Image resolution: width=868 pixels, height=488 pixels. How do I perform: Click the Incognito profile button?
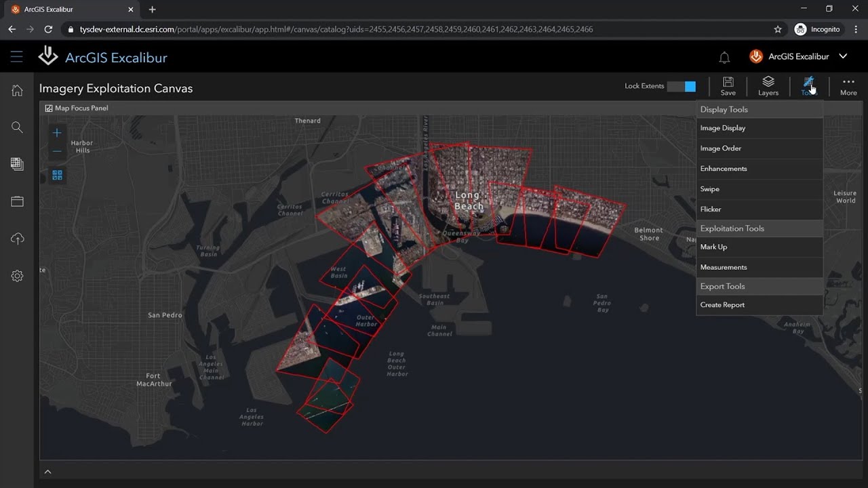click(x=817, y=29)
